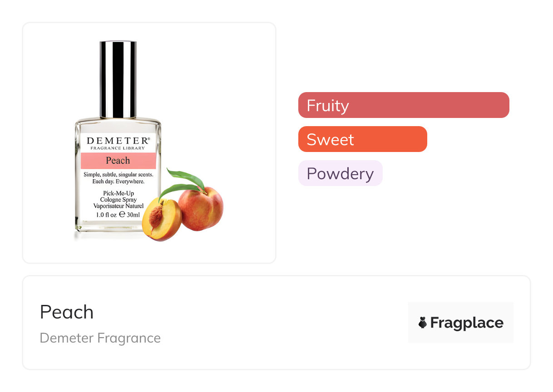Image resolution: width=553 pixels, height=392 pixels.
Task: Click 'Fragrance Library' text under Demeter
Action: (x=118, y=148)
